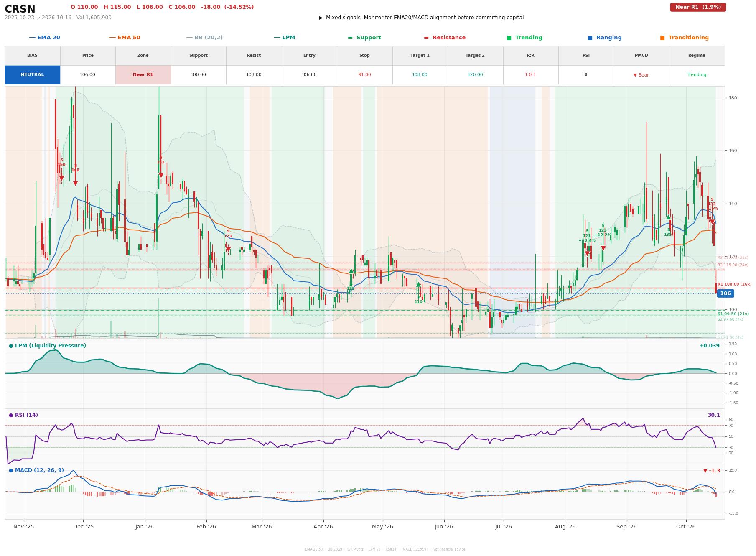Click the Target 1 column header
Image resolution: width=756 pixels, height=556 pixels.
420,55
